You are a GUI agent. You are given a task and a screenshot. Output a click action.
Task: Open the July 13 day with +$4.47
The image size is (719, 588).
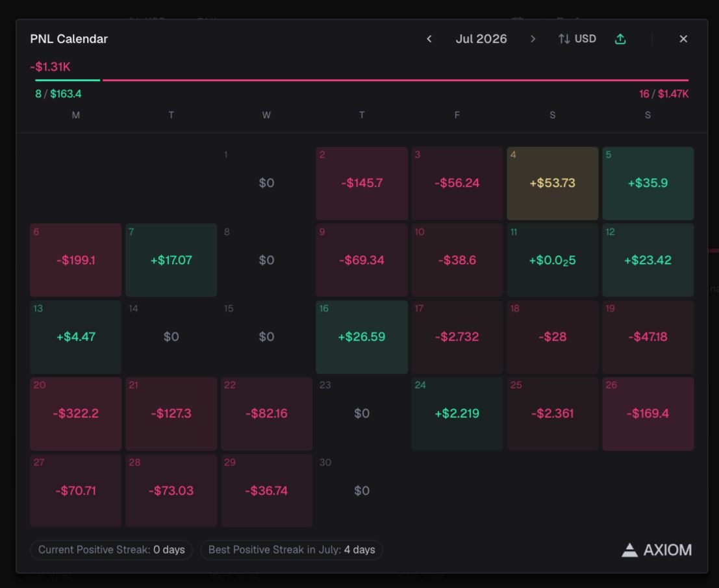click(x=75, y=337)
